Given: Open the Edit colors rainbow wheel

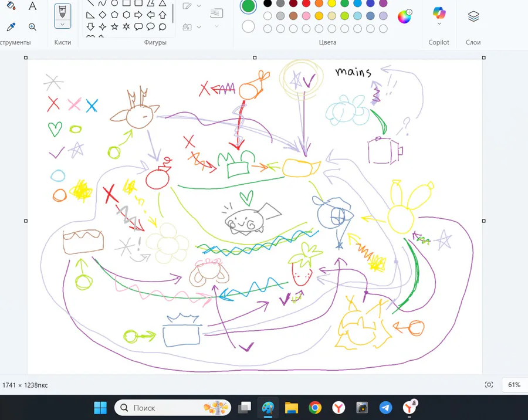Looking at the screenshot, I should point(404,16).
